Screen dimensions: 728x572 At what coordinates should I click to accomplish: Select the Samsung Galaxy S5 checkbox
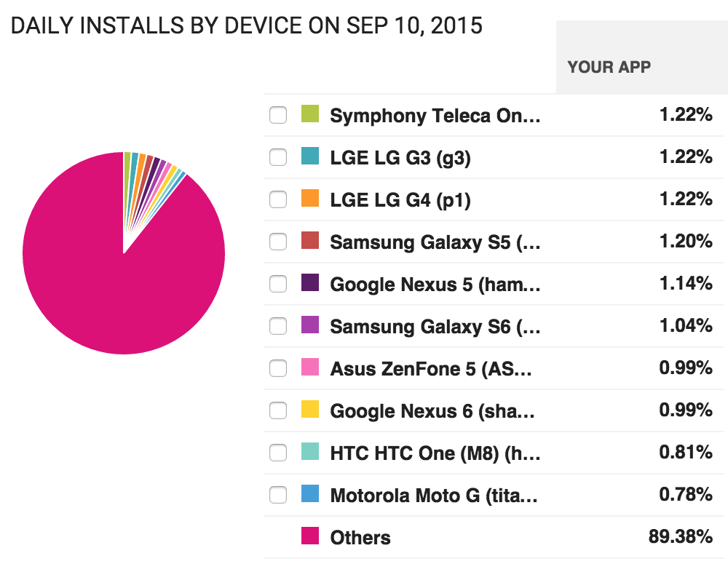pyautogui.click(x=278, y=242)
